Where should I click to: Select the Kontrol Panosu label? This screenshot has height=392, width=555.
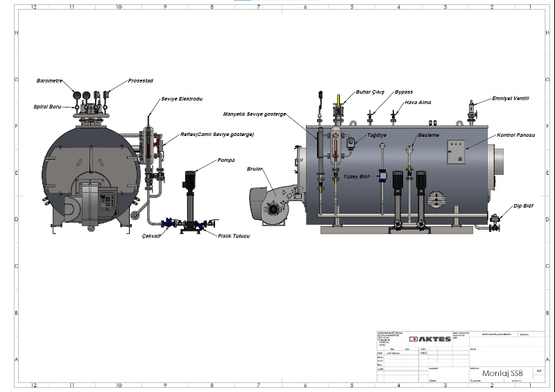516,135
